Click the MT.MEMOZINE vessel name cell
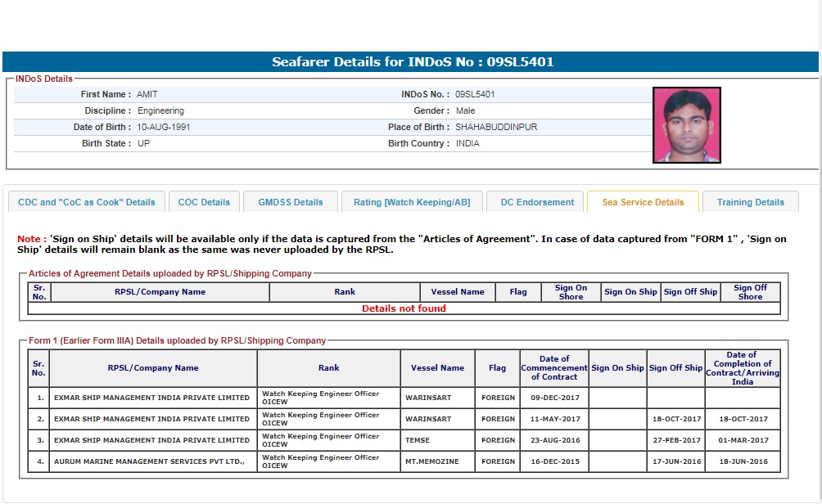Image resolution: width=822 pixels, height=504 pixels. (432, 461)
